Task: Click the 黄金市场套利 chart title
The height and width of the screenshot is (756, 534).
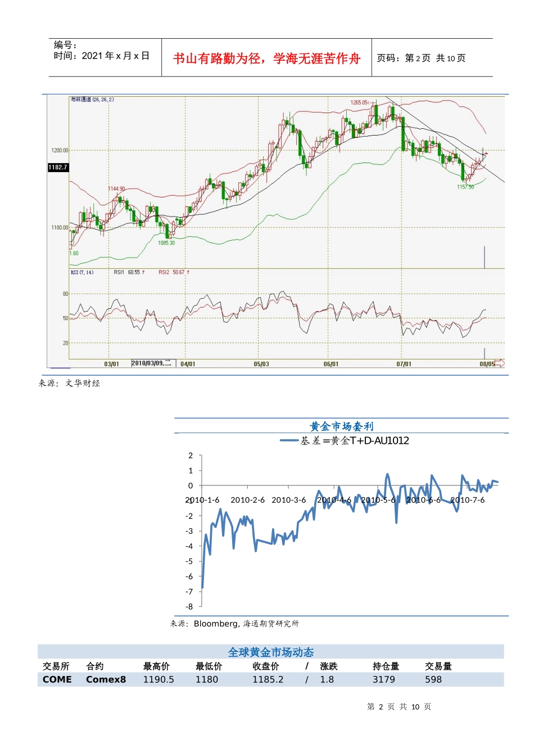Action: 341,426
